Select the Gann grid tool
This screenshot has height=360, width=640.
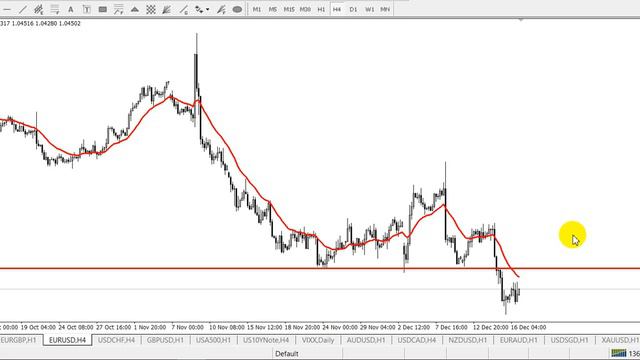pyautogui.click(x=151, y=9)
